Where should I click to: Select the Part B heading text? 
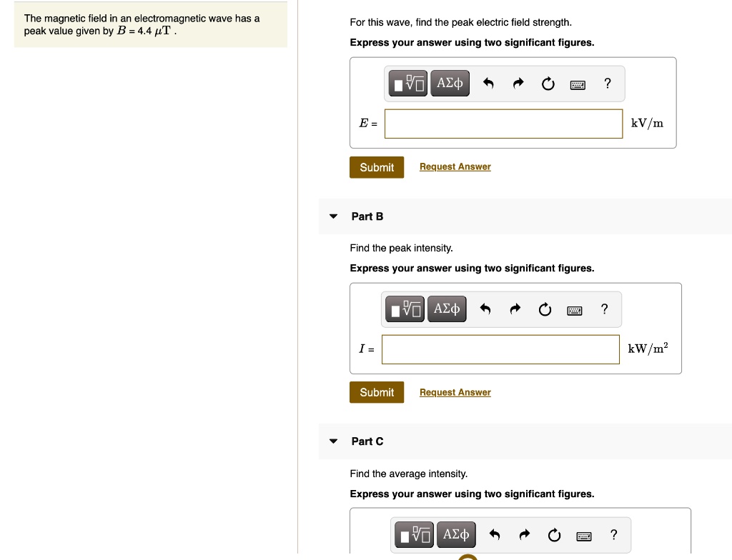click(367, 216)
